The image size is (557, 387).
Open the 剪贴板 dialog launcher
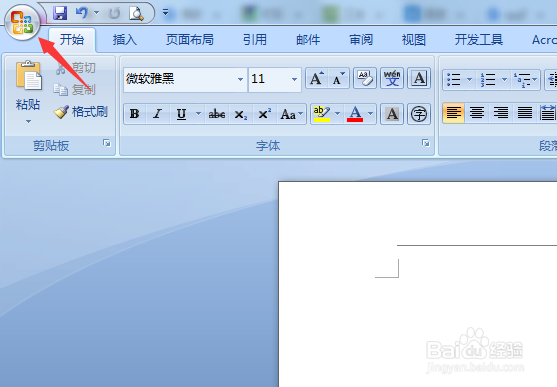pyautogui.click(x=107, y=143)
